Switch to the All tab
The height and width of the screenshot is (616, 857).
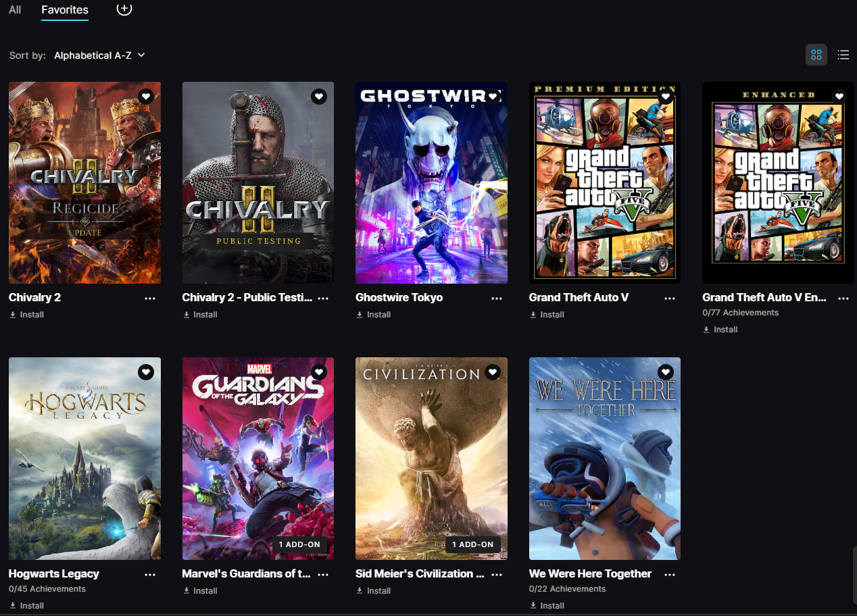click(x=15, y=9)
